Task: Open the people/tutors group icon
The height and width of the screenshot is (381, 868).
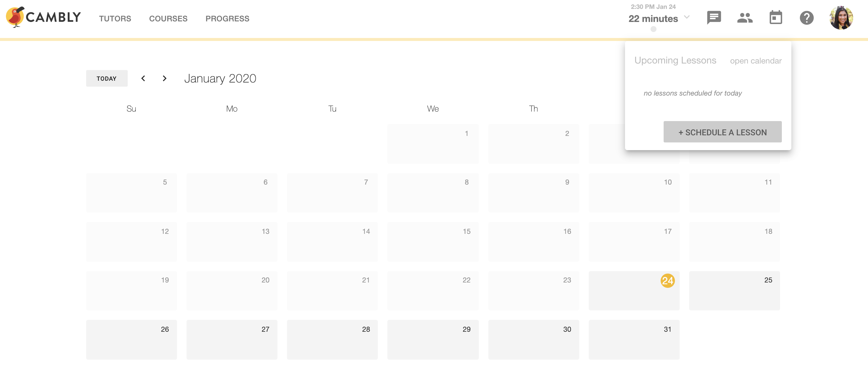Action: tap(745, 18)
